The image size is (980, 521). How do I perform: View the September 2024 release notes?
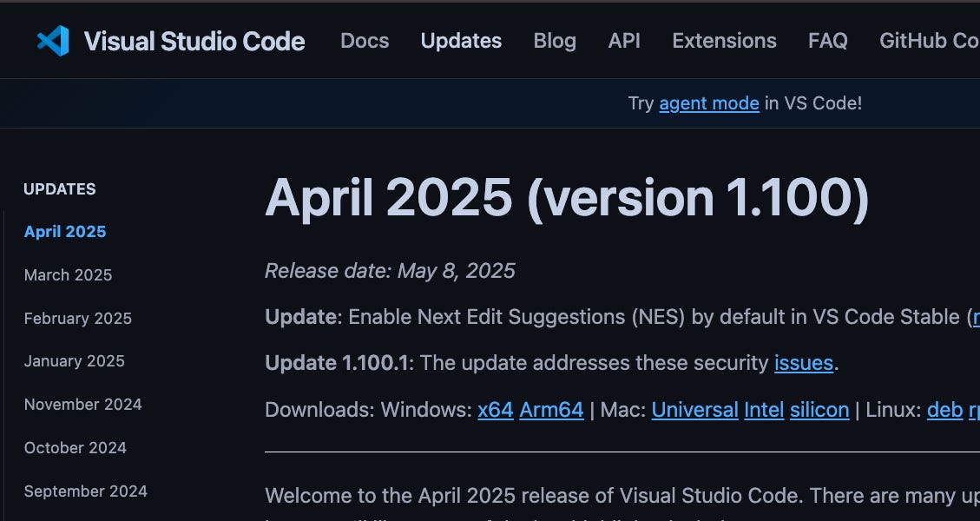coord(85,491)
